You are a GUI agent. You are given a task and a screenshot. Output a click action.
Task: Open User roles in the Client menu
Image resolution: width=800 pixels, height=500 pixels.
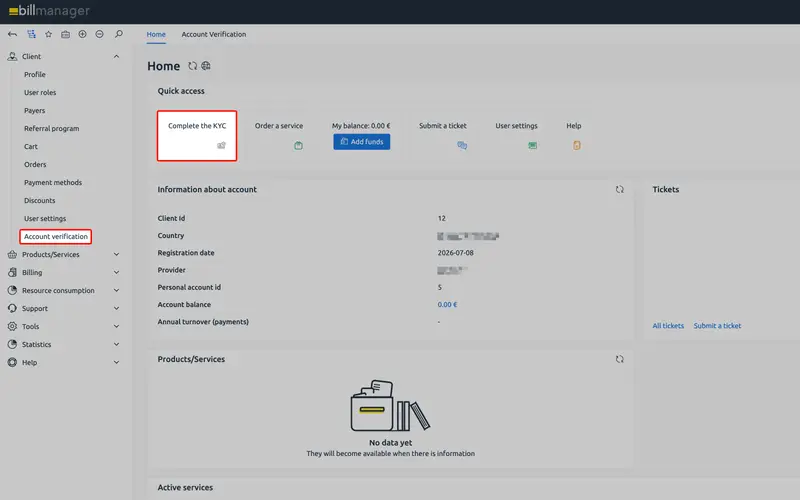click(40, 92)
